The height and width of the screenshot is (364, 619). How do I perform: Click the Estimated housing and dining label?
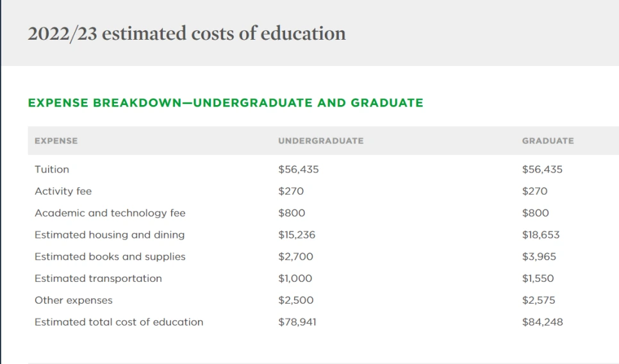pyautogui.click(x=110, y=235)
